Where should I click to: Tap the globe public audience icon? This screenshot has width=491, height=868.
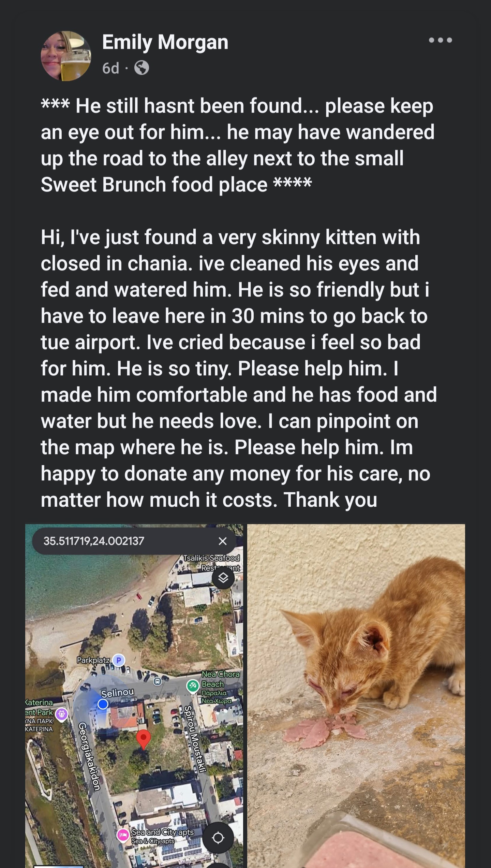[142, 68]
